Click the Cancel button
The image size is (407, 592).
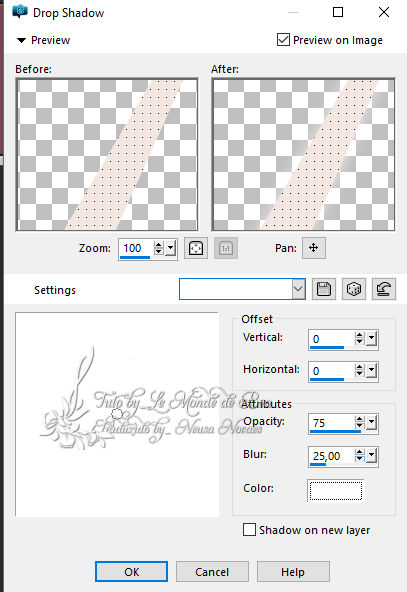click(212, 572)
